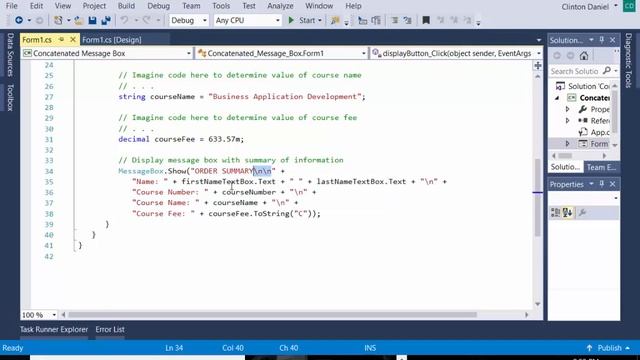Viewport: 640px width, 360px height.
Task: Click the green Start debugging play icon
Action: [291, 20]
